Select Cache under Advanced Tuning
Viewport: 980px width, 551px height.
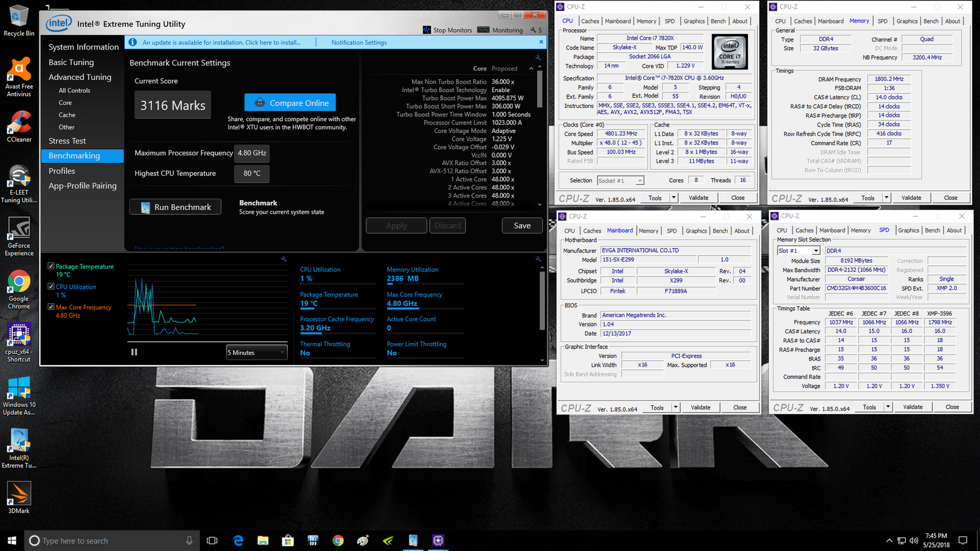67,115
